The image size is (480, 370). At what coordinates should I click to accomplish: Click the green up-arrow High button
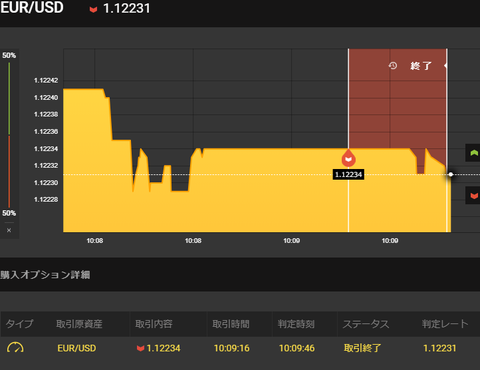click(473, 153)
